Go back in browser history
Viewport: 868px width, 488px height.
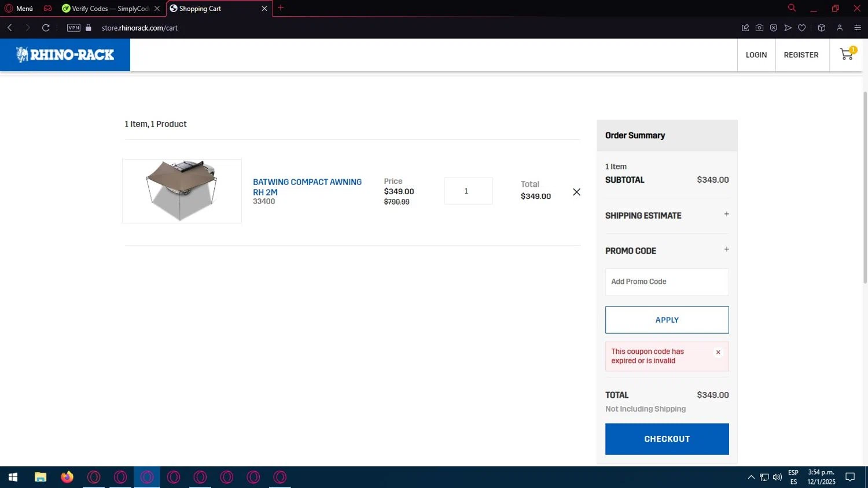(10, 28)
